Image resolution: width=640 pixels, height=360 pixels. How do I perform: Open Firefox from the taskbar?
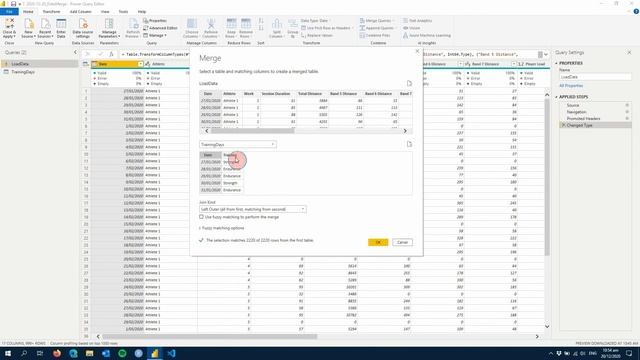pos(57,353)
